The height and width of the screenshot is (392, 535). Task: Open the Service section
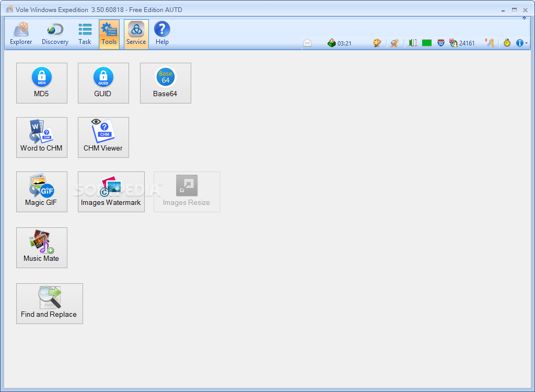tap(136, 34)
